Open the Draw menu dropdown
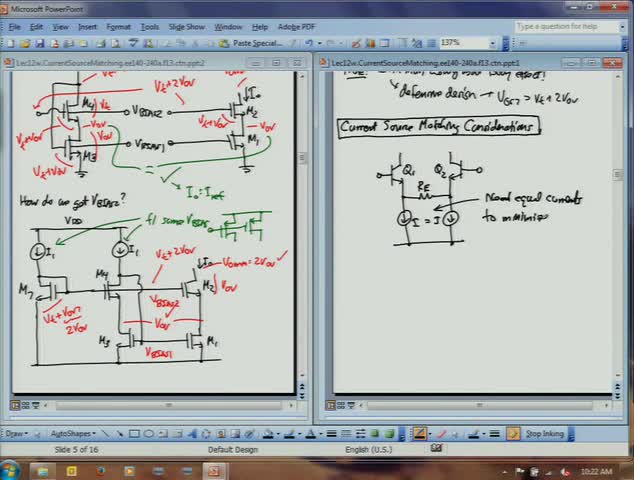 point(16,434)
